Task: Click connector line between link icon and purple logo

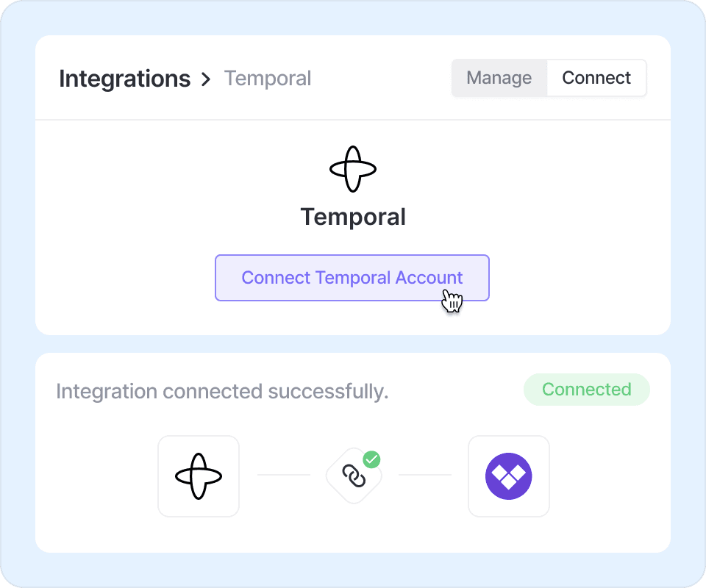Action: 425,475
